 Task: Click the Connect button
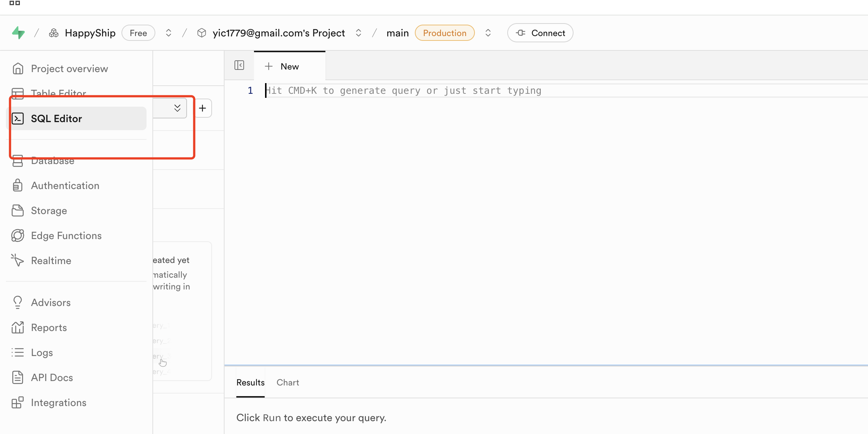coord(540,33)
